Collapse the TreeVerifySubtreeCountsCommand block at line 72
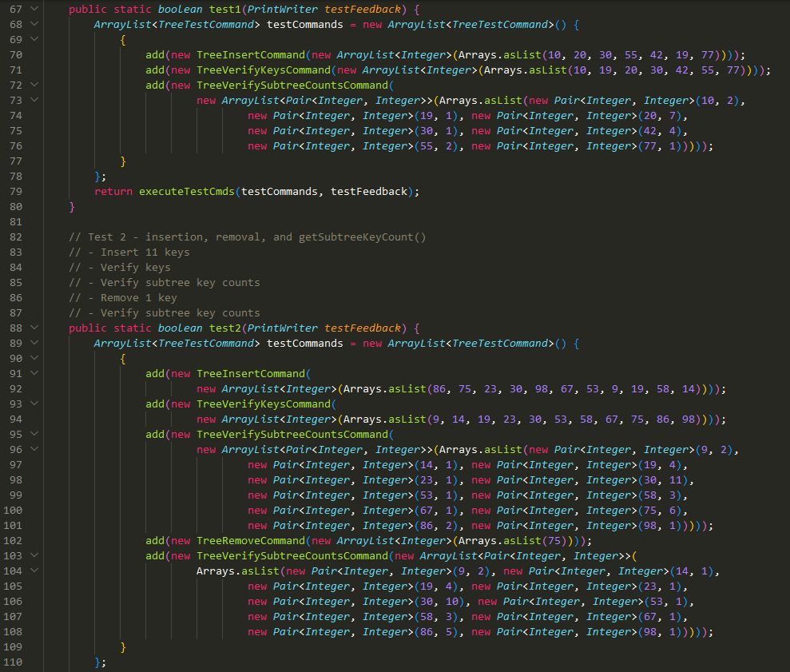The height and width of the screenshot is (672, 790). click(35, 85)
